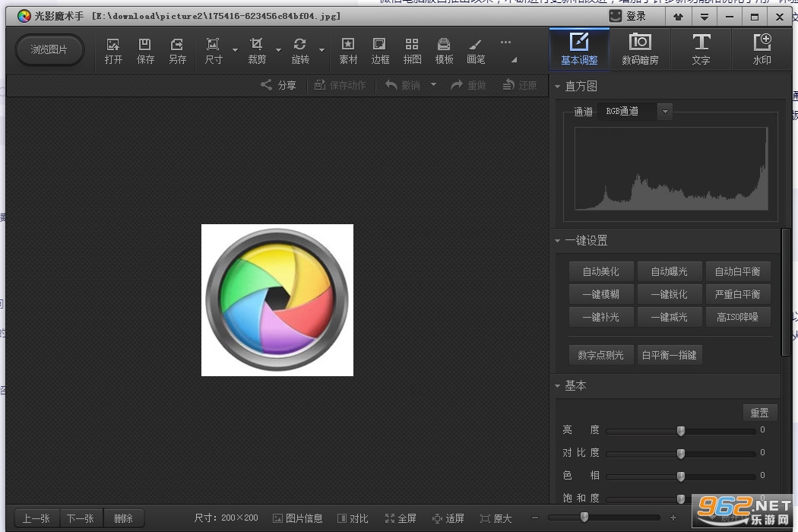Switch to the 数码暗房 tab
The image size is (798, 532).
tap(640, 49)
